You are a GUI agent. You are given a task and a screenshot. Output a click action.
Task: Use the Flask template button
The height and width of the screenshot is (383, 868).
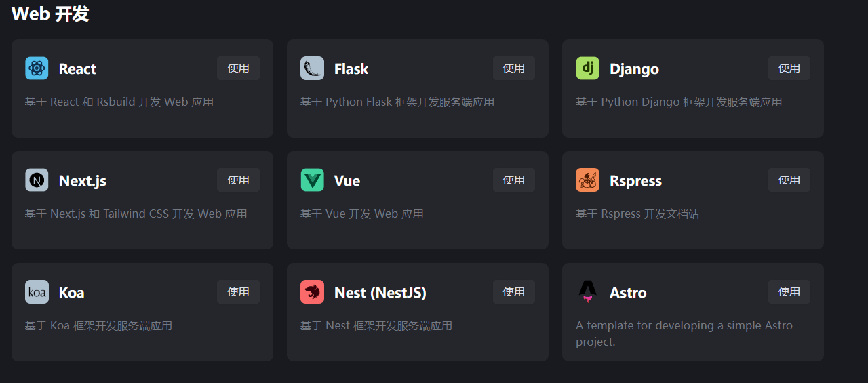tap(513, 68)
